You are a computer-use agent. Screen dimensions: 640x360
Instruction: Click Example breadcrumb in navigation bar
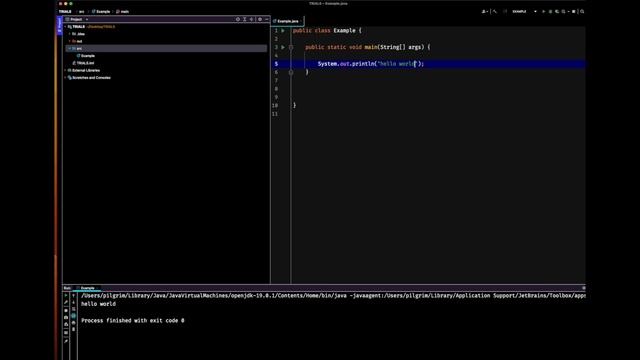point(101,11)
